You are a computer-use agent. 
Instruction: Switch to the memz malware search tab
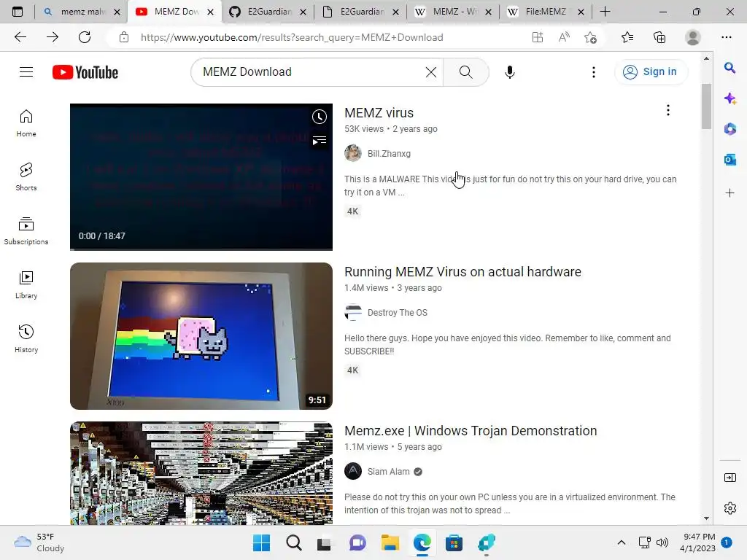(81, 12)
